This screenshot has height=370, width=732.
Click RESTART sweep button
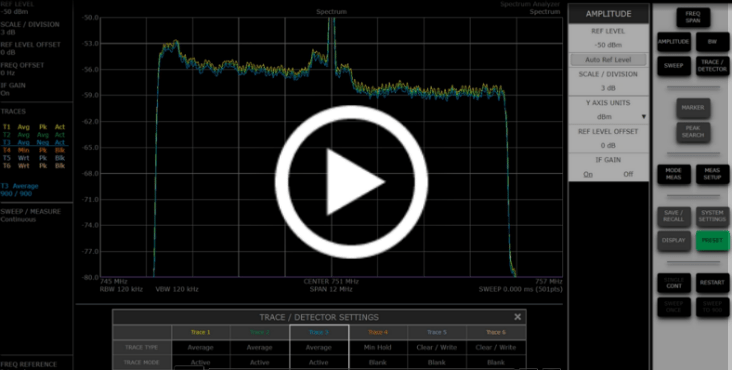pyautogui.click(x=712, y=283)
